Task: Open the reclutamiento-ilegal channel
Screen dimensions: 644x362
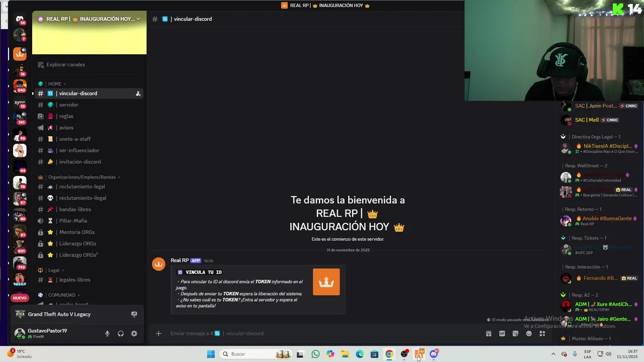Action: click(x=89, y=198)
